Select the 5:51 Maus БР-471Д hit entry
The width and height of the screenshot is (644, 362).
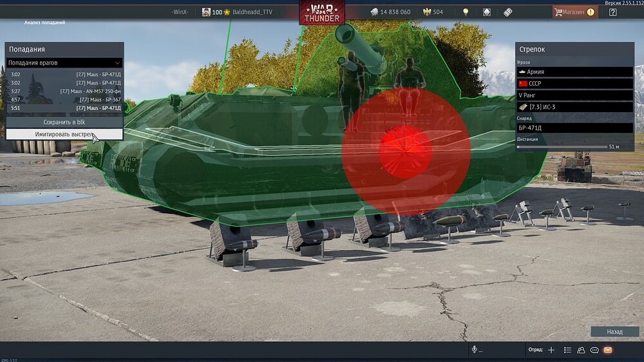coord(66,108)
